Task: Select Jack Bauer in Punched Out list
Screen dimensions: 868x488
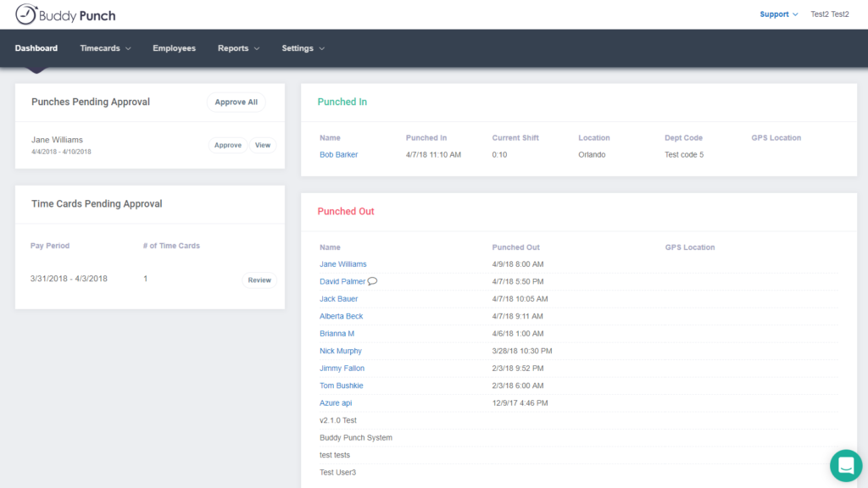Action: tap(338, 298)
